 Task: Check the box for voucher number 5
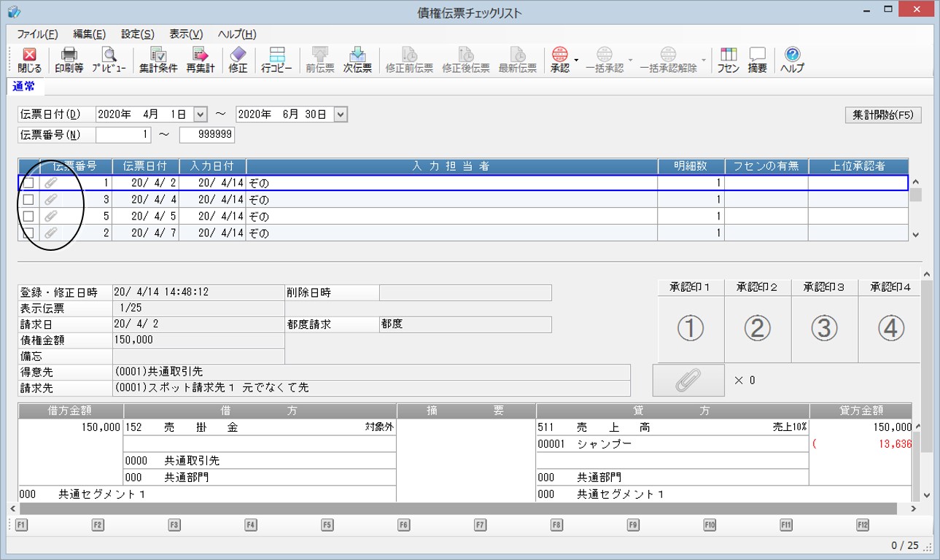(28, 216)
